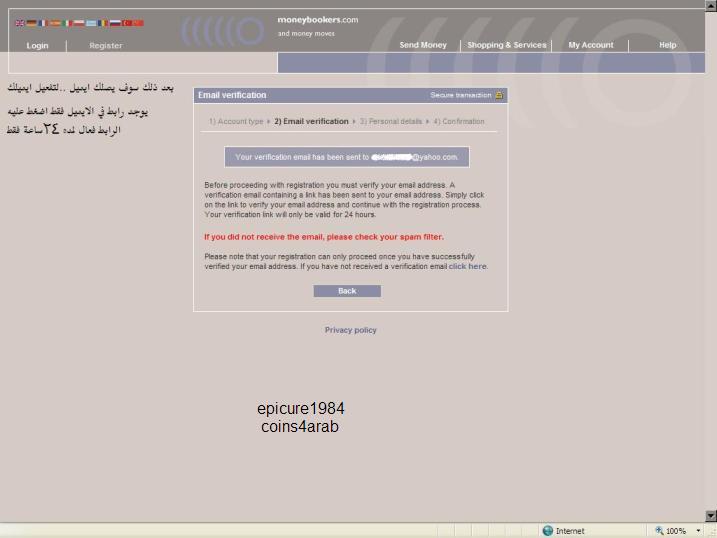Choose the Polish flag language
This screenshot has width=717, height=538.
click(x=79, y=23)
